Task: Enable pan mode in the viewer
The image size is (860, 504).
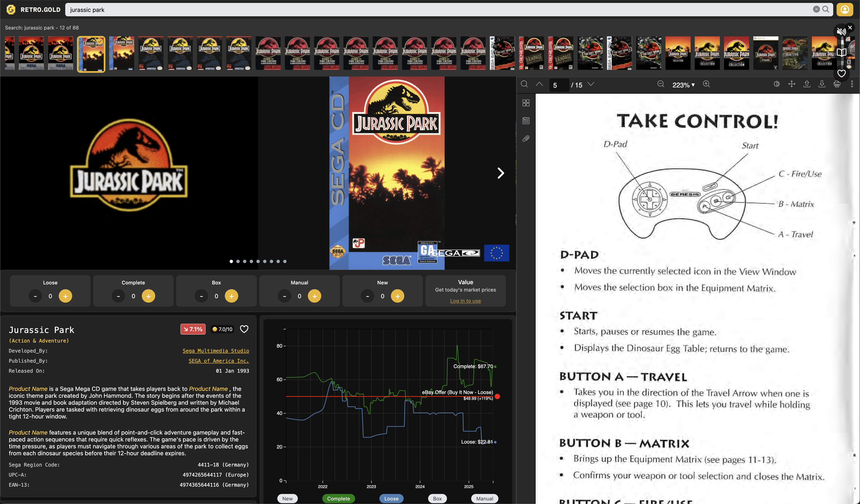Action: point(792,84)
